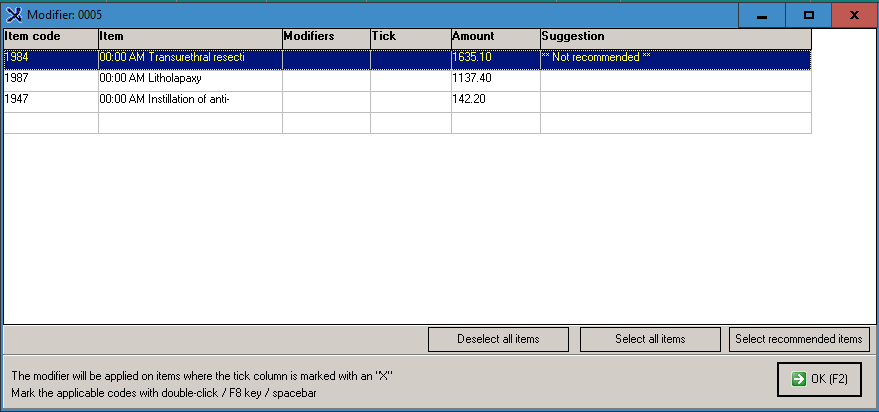Click amount 142.20 cell
Screen dimensions: 879x412
point(496,101)
